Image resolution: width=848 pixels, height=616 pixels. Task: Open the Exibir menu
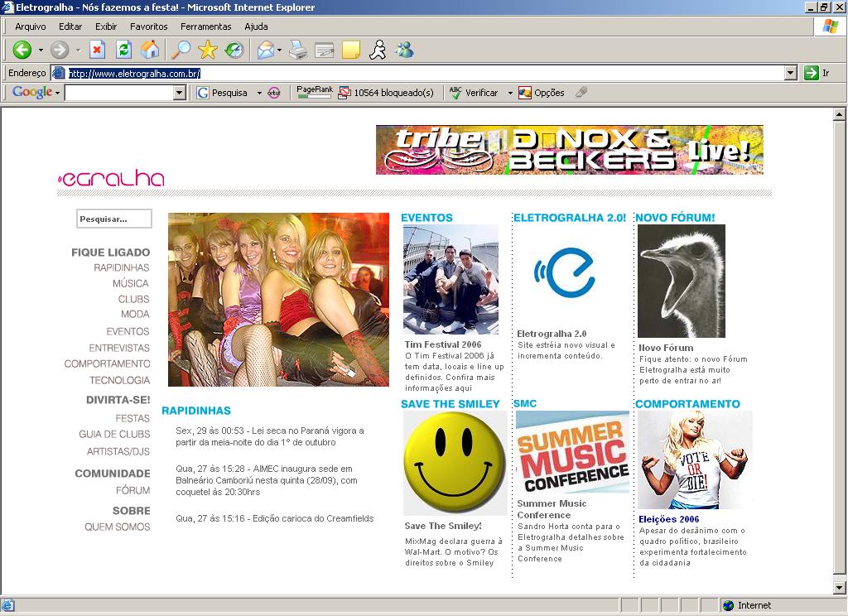pyautogui.click(x=106, y=26)
